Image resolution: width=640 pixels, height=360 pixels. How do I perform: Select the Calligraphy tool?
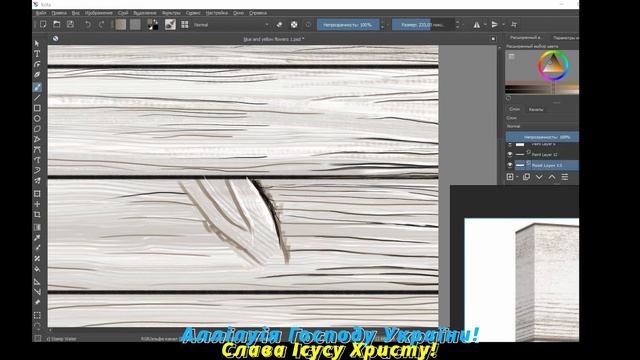pos(37,75)
